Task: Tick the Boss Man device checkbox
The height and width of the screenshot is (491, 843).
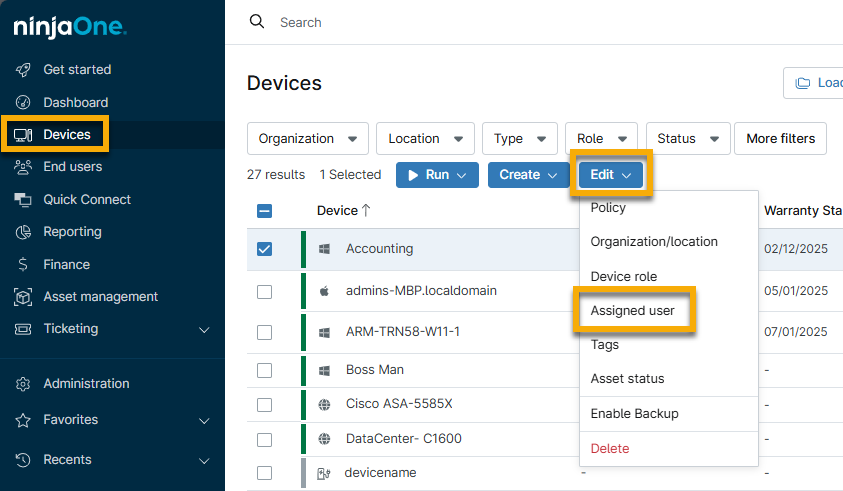Action: [x=265, y=370]
